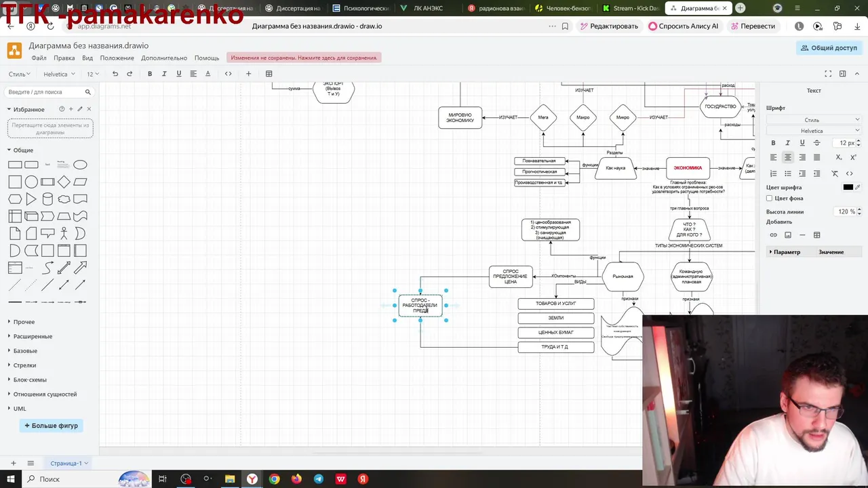Select the cloud shape in Общие

click(x=64, y=199)
